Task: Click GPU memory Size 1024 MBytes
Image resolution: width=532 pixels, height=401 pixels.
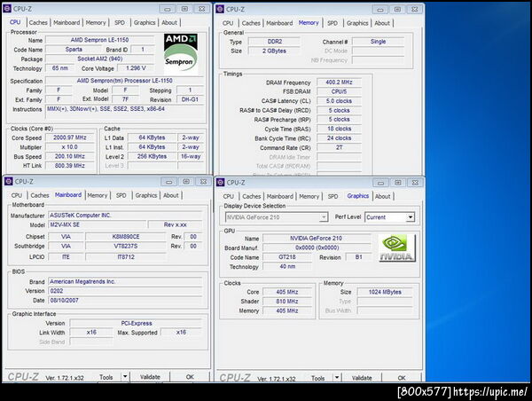Action: click(385, 292)
